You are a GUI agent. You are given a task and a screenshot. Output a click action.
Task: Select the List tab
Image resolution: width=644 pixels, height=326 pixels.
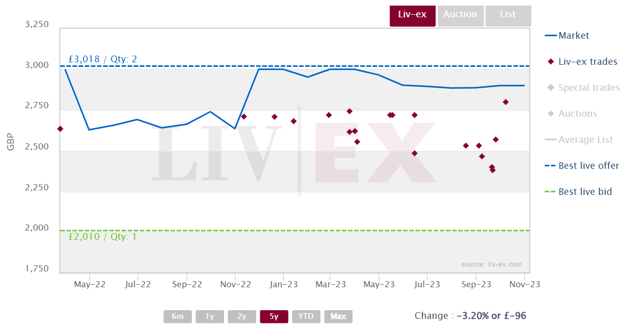(508, 15)
